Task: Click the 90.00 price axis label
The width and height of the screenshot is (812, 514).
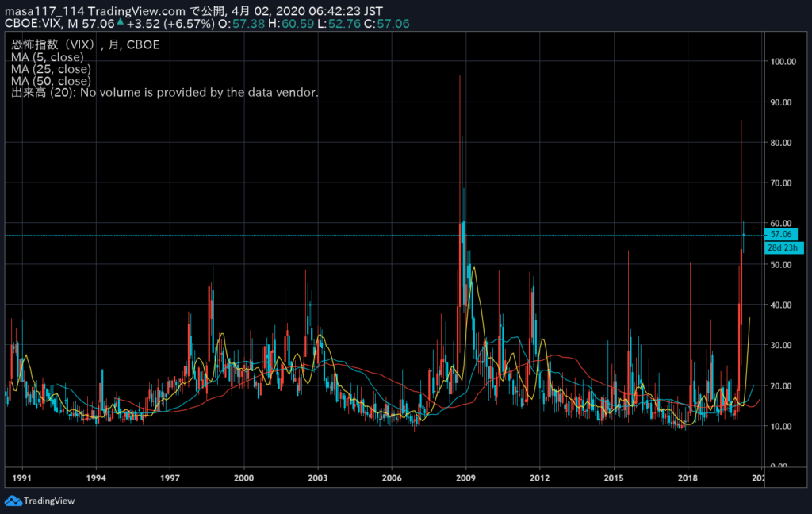Action: pos(781,102)
